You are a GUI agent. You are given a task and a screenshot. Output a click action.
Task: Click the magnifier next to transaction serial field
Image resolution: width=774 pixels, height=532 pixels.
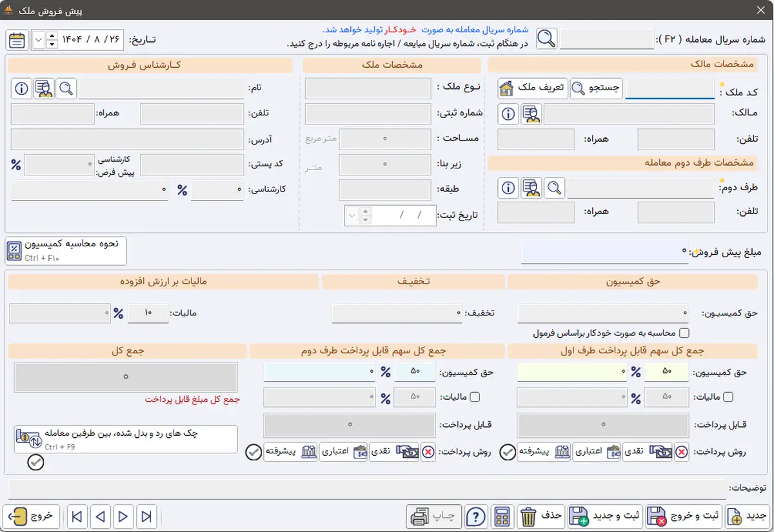[546, 39]
